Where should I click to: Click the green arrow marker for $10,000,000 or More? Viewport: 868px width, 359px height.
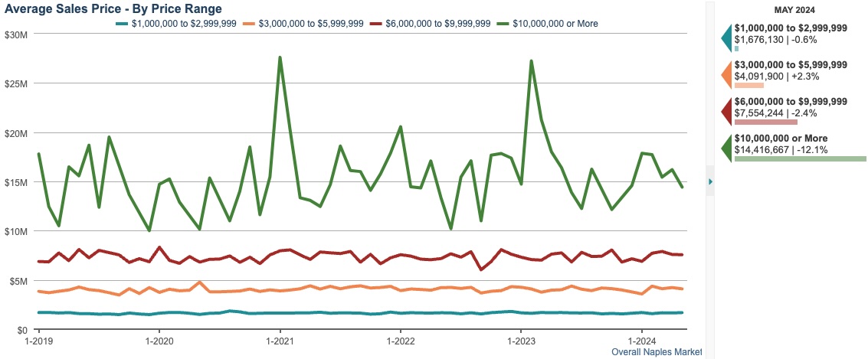pyautogui.click(x=726, y=148)
